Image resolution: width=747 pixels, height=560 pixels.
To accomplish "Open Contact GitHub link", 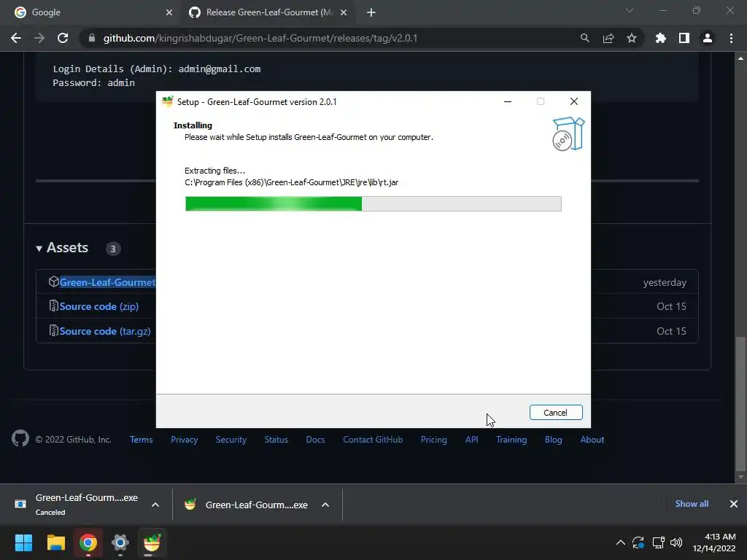I will point(373,440).
